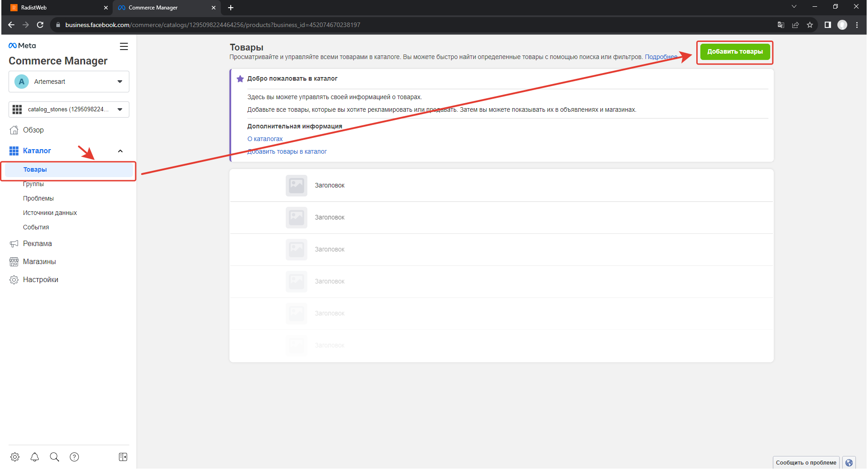This screenshot has width=868, height=470.
Task: Open Проблемы in the sidebar
Action: (38, 199)
